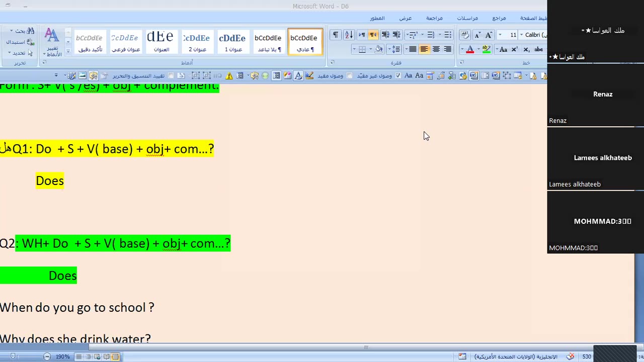Toggle the وصول غير مقيّد checkbox

[x=398, y=76]
